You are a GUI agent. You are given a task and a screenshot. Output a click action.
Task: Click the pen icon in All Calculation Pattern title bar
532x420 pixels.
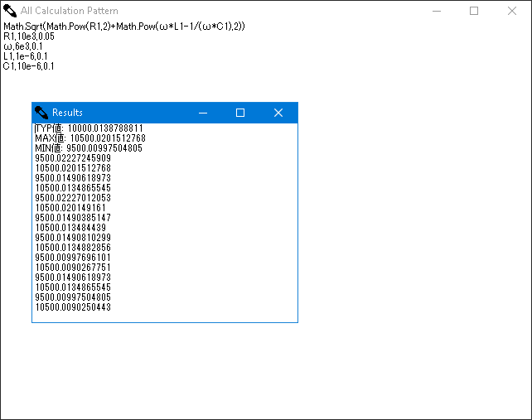[10, 11]
